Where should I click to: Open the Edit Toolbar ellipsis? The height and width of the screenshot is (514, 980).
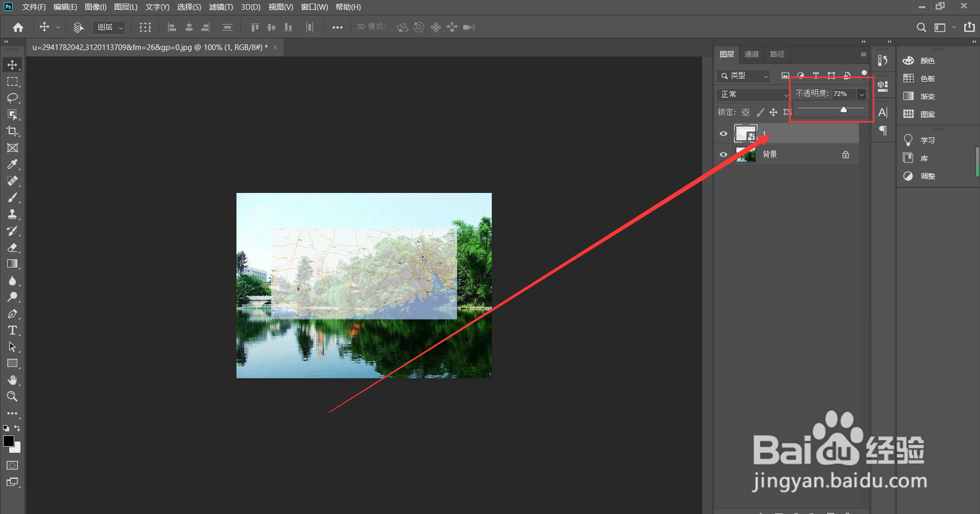pyautogui.click(x=12, y=413)
